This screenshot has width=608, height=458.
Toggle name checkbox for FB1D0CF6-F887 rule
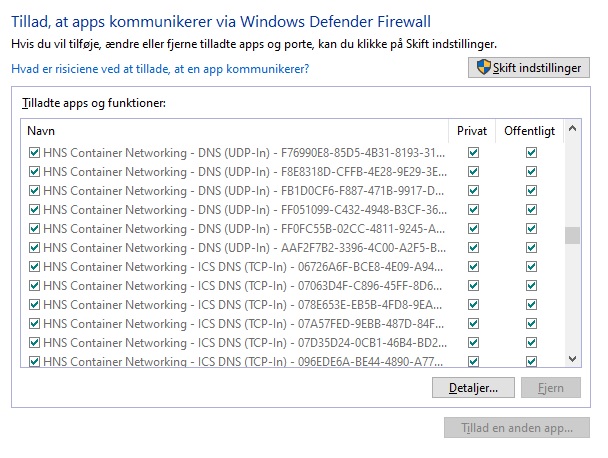coord(34,190)
